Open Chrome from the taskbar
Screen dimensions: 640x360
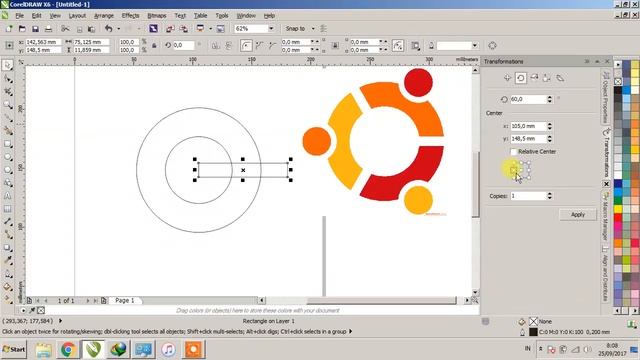point(68,349)
